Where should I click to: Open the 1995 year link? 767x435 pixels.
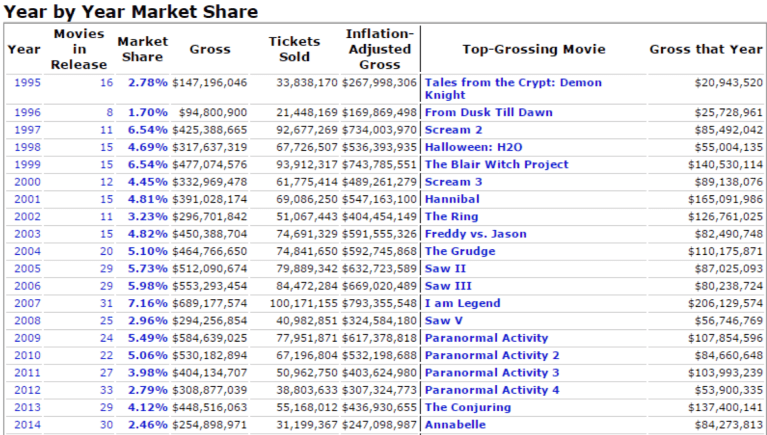(28, 82)
